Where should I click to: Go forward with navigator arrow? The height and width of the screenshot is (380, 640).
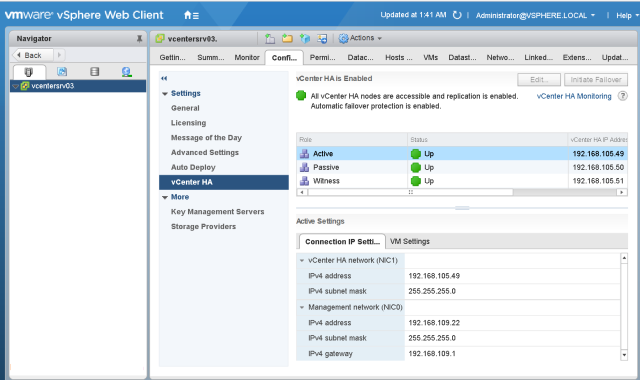pos(59,55)
